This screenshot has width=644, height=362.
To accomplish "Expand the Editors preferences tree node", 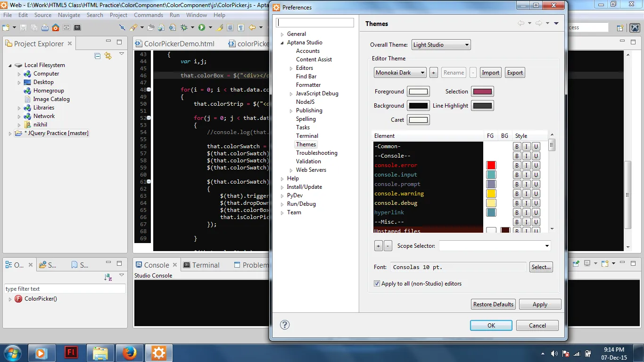I will [x=291, y=68].
